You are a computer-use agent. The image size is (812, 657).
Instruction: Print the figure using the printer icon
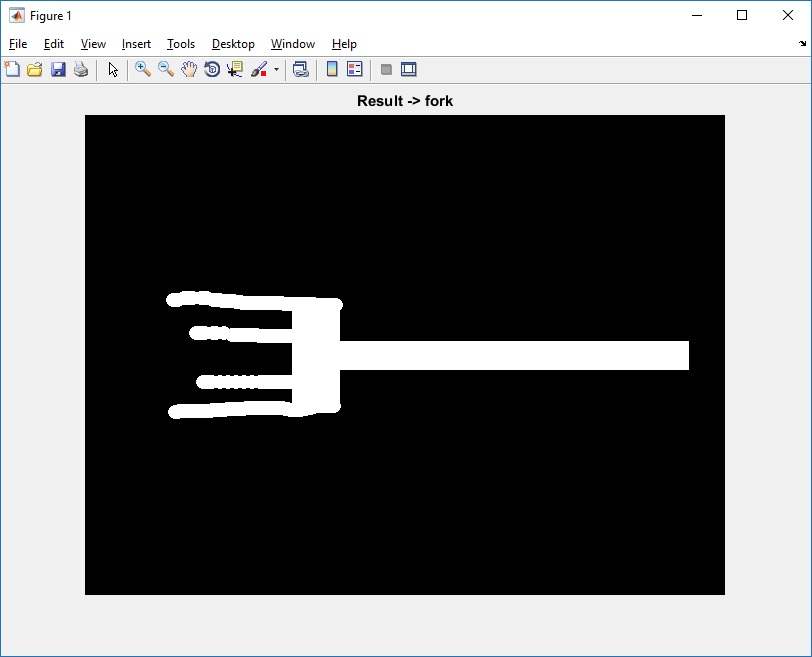81,70
